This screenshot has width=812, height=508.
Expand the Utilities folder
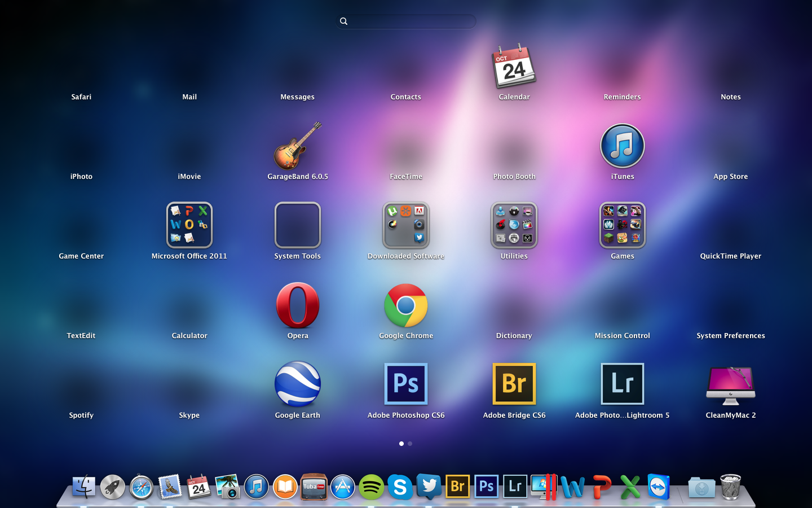(514, 225)
